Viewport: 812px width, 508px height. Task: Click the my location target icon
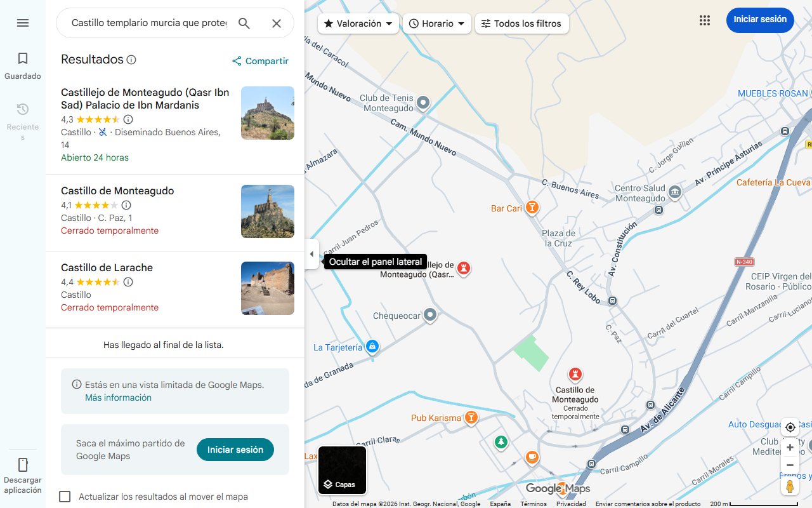790,427
